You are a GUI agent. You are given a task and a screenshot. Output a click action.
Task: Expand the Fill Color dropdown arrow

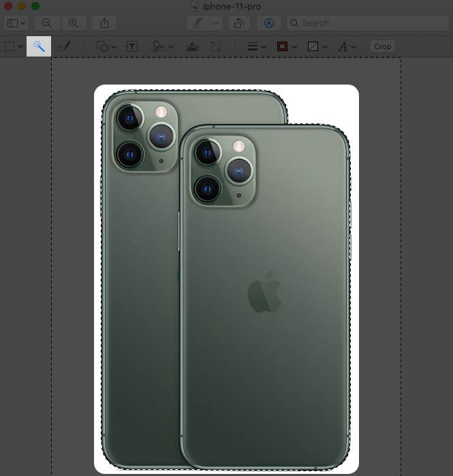tap(325, 47)
